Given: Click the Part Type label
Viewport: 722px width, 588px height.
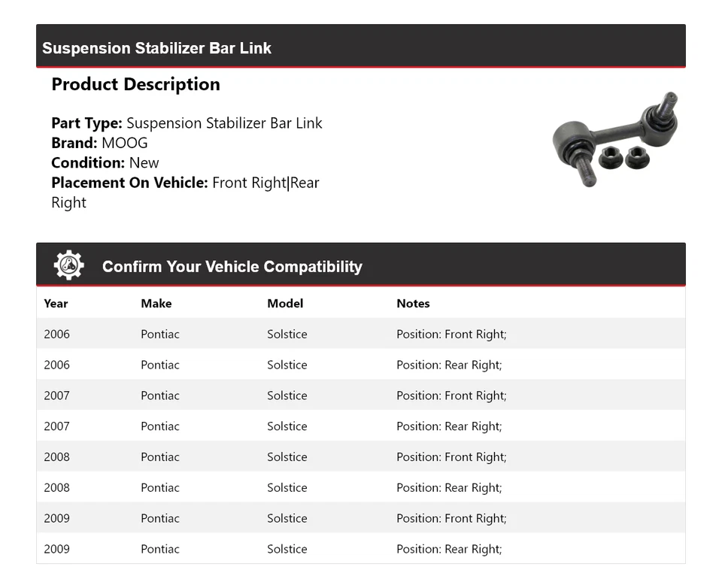Looking at the screenshot, I should [86, 123].
